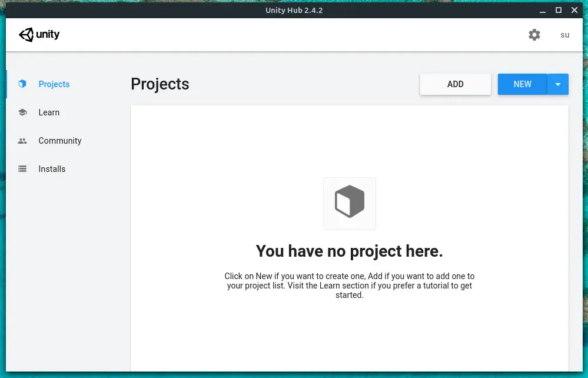Open settings via the gear icon
The image size is (588, 378).
(534, 35)
